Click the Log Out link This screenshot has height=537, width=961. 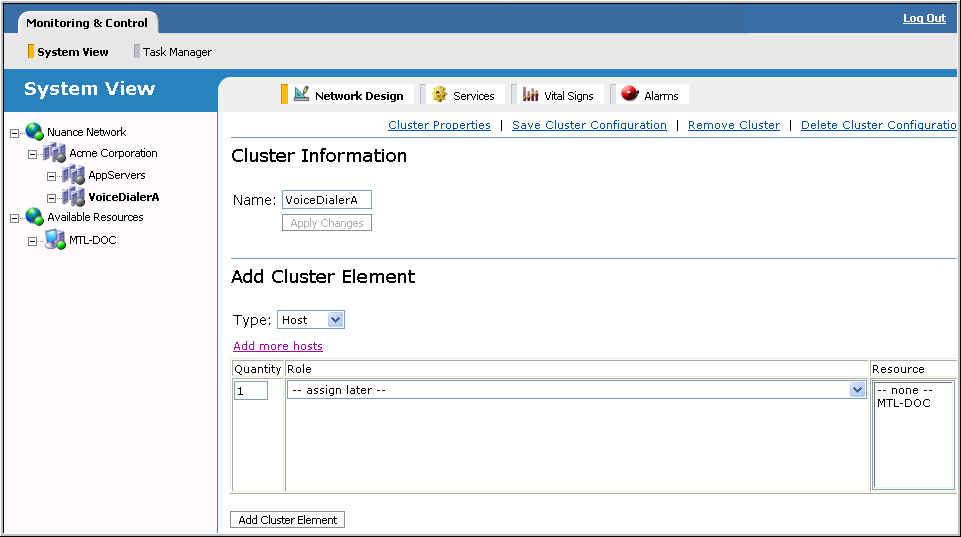click(x=923, y=18)
